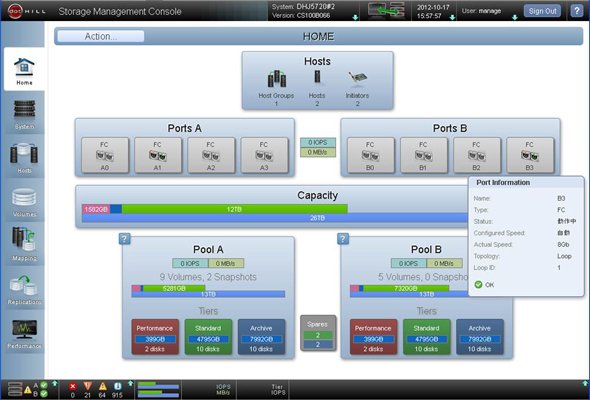Expand the date and time panel arrow
590x400 pixels.
click(x=452, y=17)
